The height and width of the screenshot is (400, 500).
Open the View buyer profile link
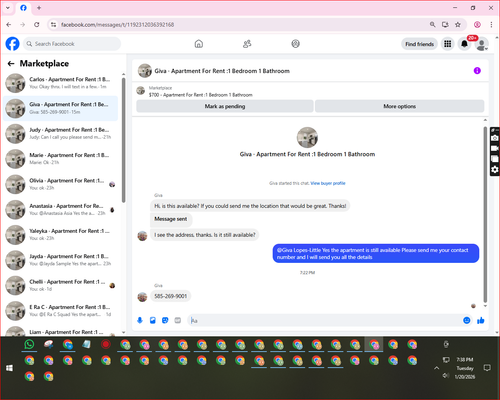pyautogui.click(x=328, y=183)
